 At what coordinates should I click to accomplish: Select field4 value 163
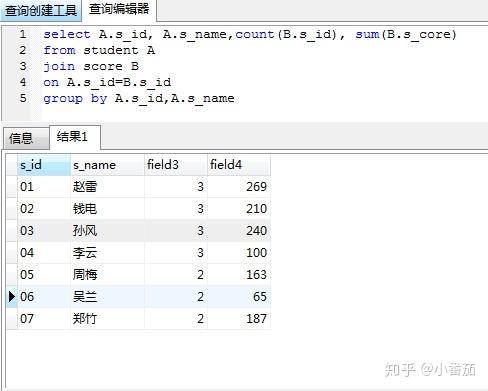(x=239, y=275)
